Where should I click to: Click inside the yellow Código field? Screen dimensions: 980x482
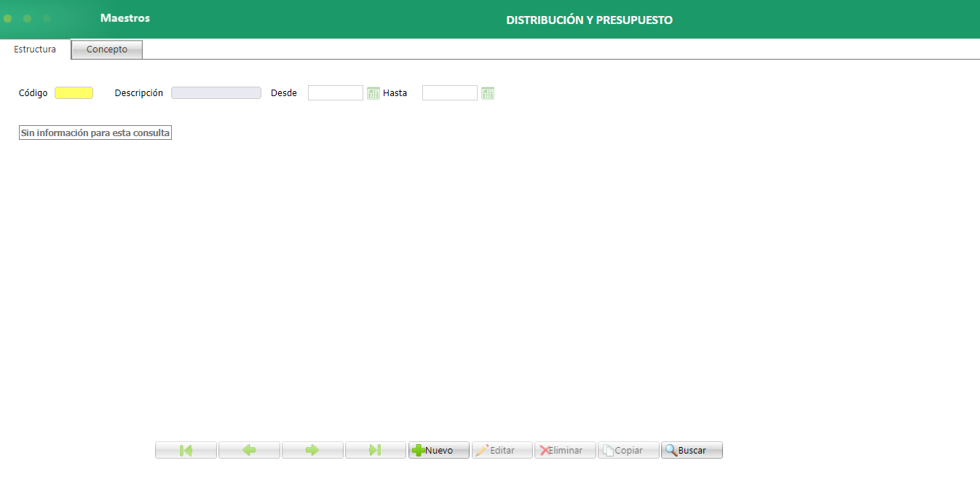click(x=74, y=92)
